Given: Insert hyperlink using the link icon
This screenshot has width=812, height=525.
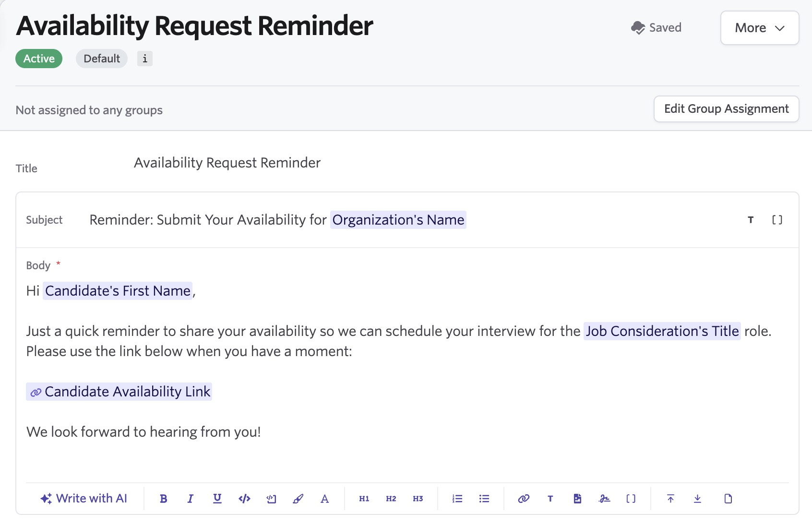Looking at the screenshot, I should click(x=524, y=499).
